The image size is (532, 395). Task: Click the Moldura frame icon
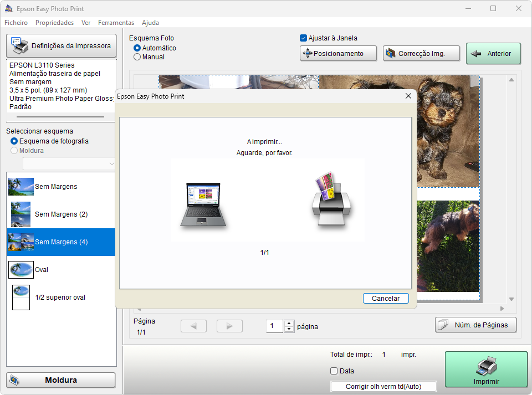(x=14, y=380)
